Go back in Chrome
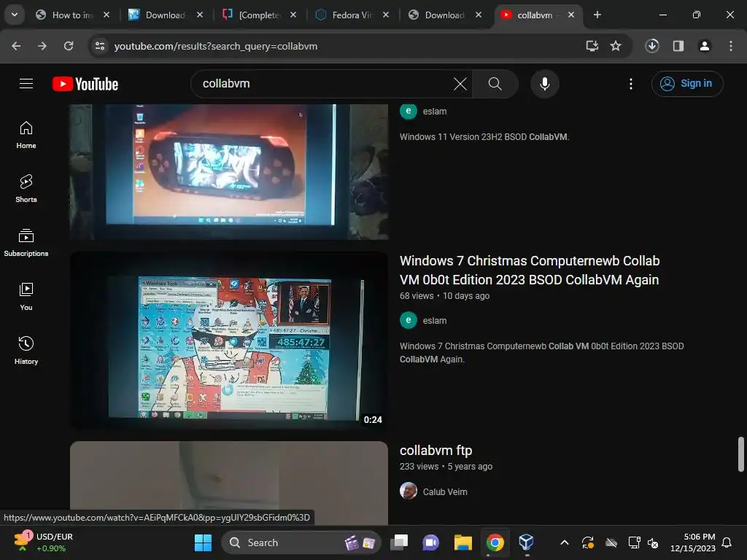This screenshot has width=747, height=560. [x=16, y=46]
